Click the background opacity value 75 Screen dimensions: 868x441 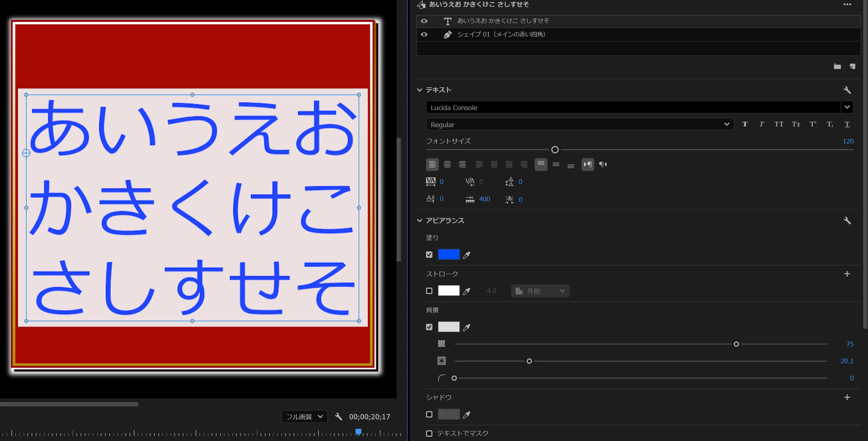click(850, 344)
